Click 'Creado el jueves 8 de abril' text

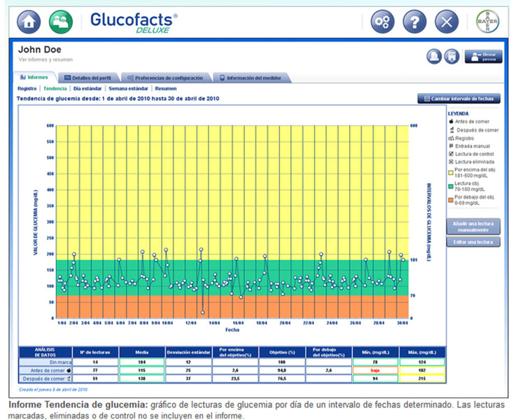click(53, 390)
